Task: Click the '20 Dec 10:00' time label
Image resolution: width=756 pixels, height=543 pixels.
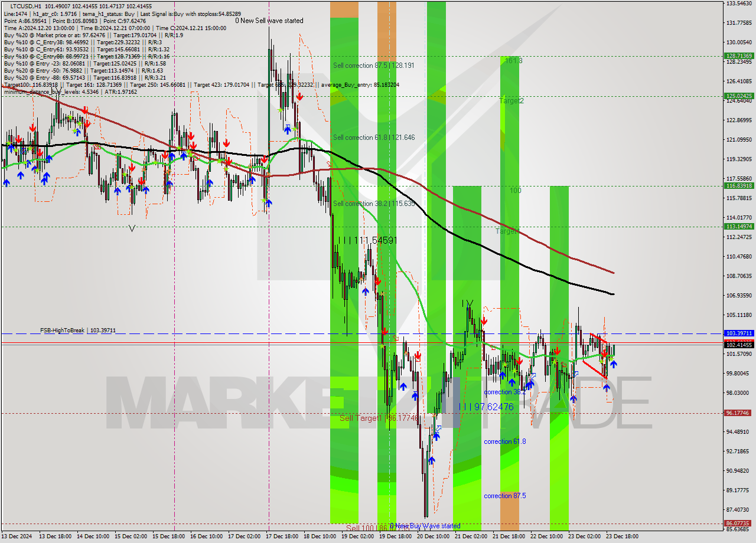Action: pos(433,537)
